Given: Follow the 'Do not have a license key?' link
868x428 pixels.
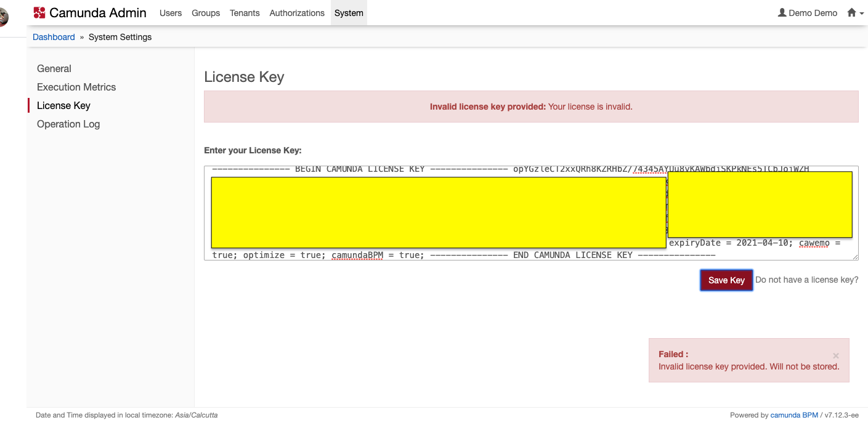Looking at the screenshot, I should click(806, 280).
